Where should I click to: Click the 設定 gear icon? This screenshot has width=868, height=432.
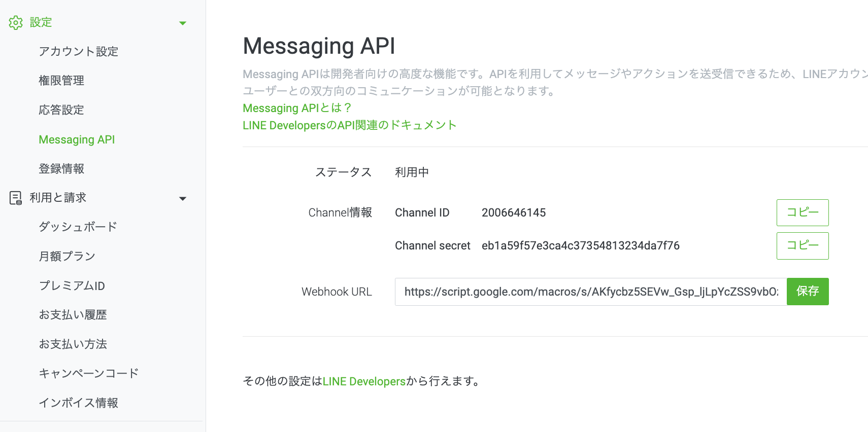16,22
